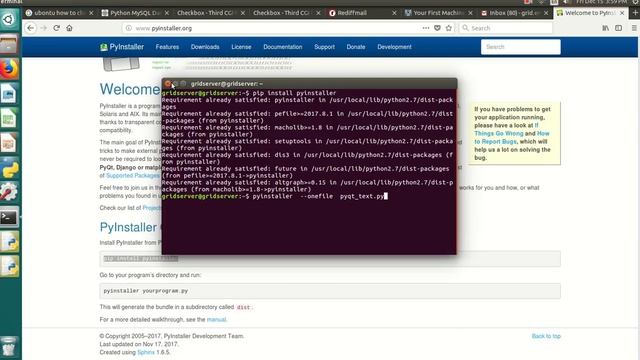Open the Ubuntu dash search icon
Screen dimensions: 640x360
pos(9,19)
